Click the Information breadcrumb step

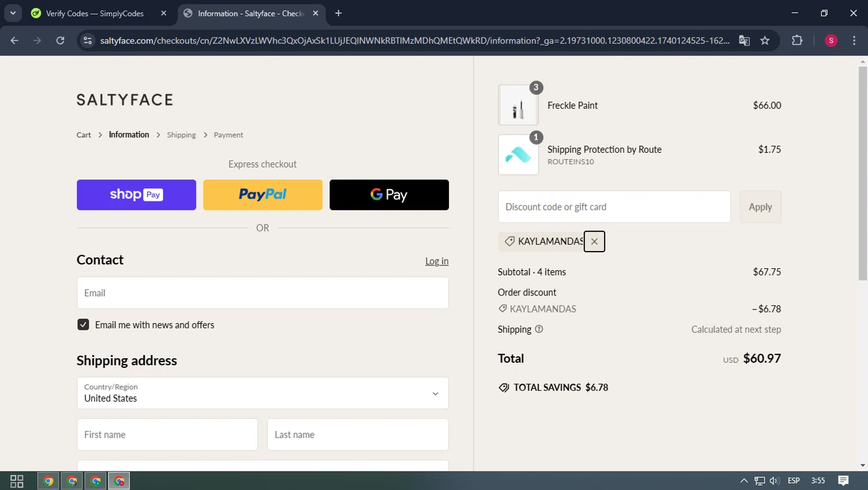(129, 134)
